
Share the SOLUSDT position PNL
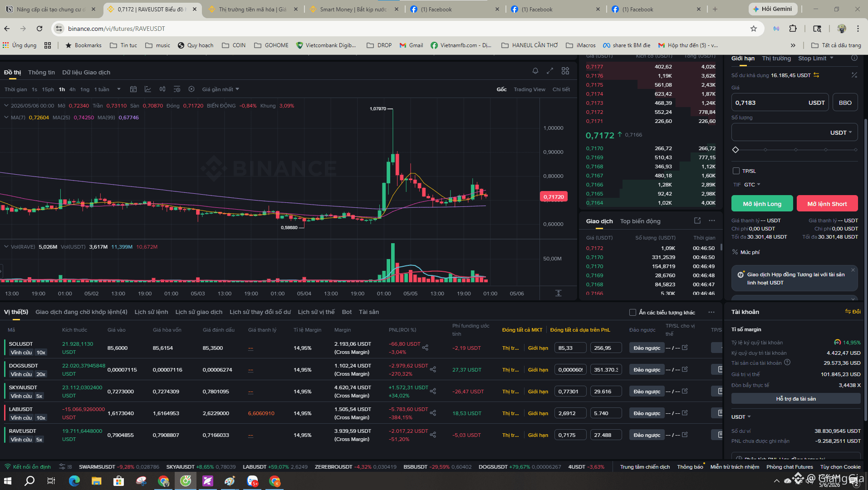[x=425, y=348]
